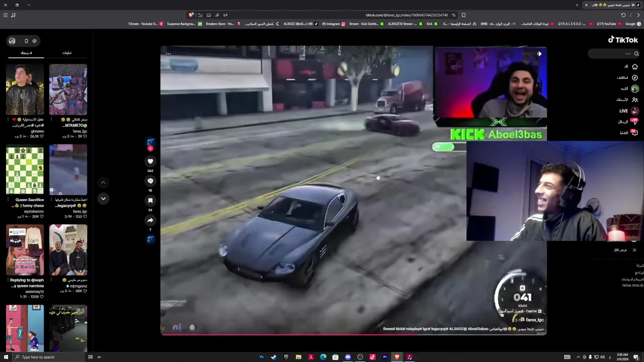Click the fares_lgc username under snow video
This screenshot has width=644, height=362.
tap(79, 211)
